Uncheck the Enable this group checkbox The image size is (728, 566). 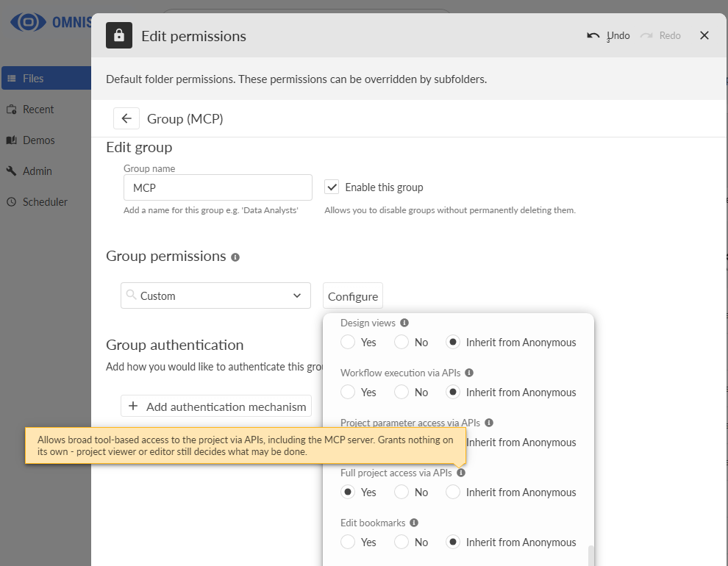332,187
